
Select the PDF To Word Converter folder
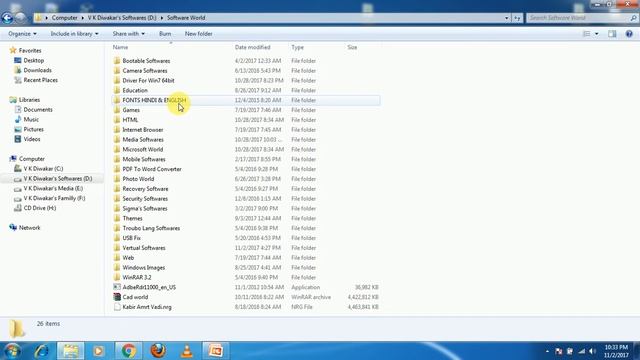pos(152,169)
